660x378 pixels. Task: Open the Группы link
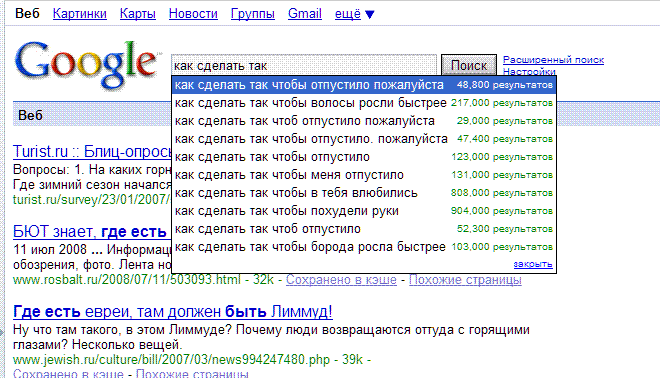coord(253,13)
